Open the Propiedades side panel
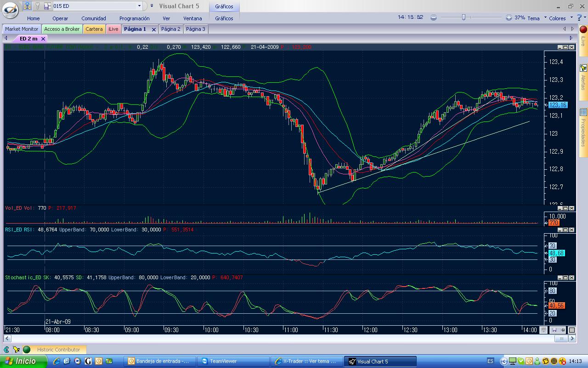Viewport: 588px width, 368px height. [x=583, y=128]
